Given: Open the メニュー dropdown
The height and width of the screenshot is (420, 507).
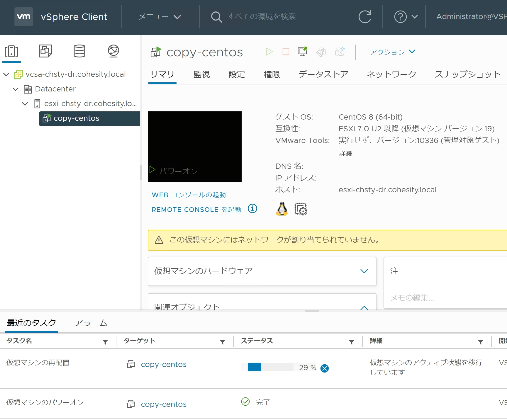Looking at the screenshot, I should point(160,17).
